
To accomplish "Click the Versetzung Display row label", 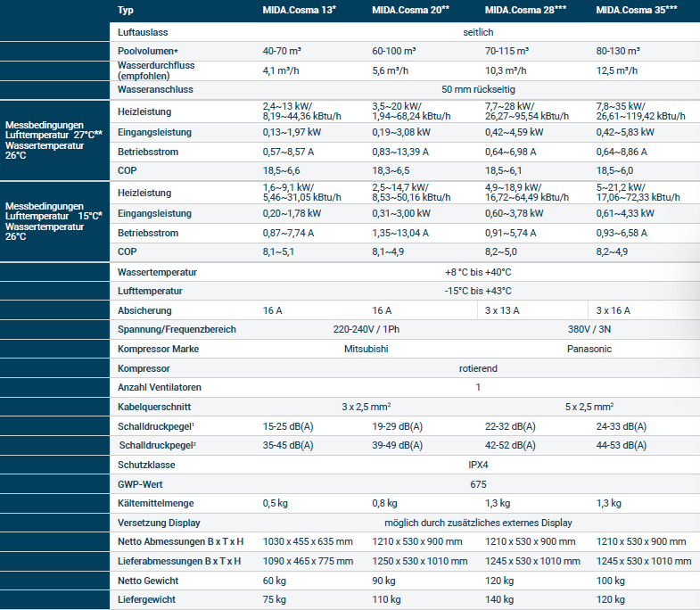I will click(159, 523).
